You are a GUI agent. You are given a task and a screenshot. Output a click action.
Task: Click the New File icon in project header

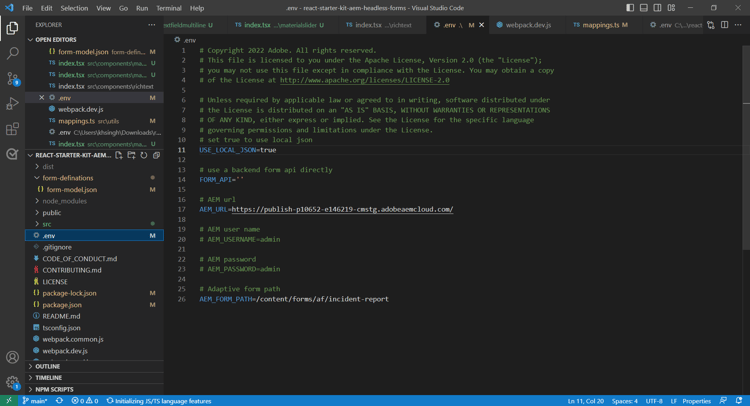[x=119, y=155]
